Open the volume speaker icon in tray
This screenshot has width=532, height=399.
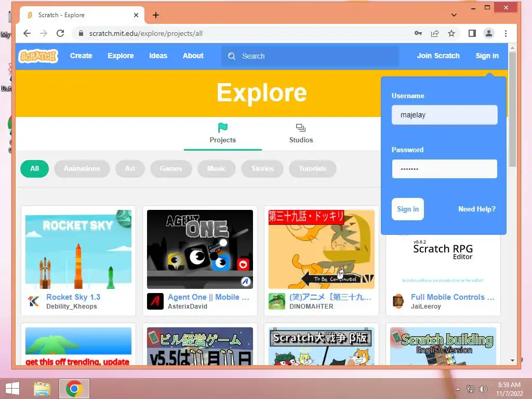click(483, 389)
